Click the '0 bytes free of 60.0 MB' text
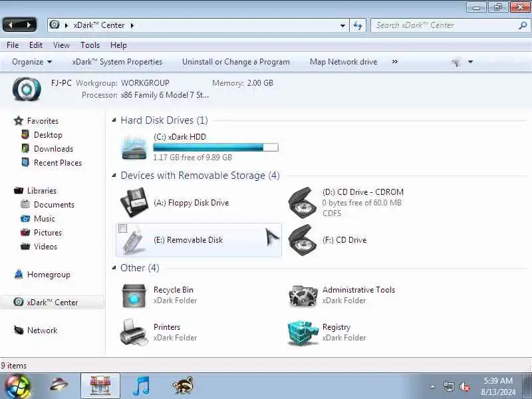The image size is (532, 399). point(362,203)
